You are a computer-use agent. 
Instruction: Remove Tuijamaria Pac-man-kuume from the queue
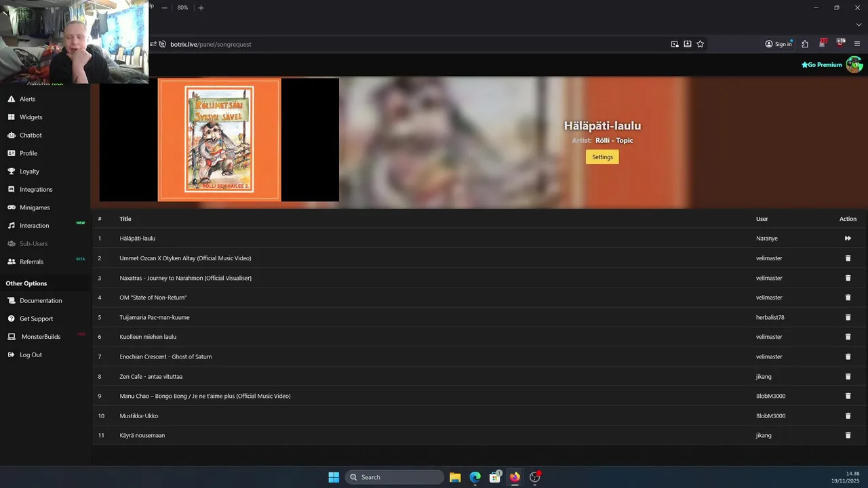pyautogui.click(x=848, y=317)
